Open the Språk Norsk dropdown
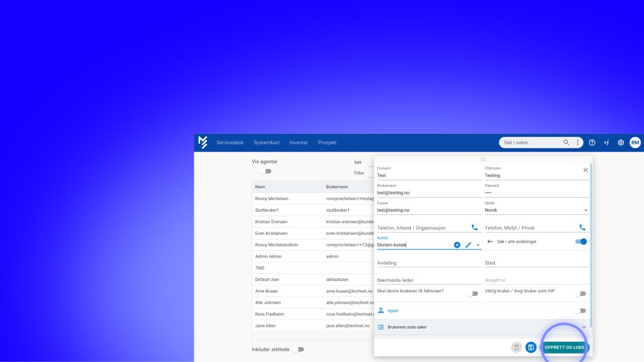This screenshot has width=644, height=362. pos(536,210)
